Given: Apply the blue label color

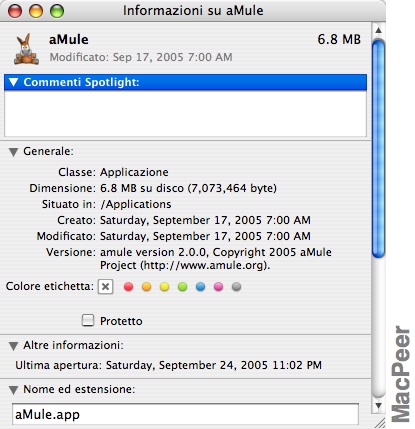Looking at the screenshot, I should point(200,287).
